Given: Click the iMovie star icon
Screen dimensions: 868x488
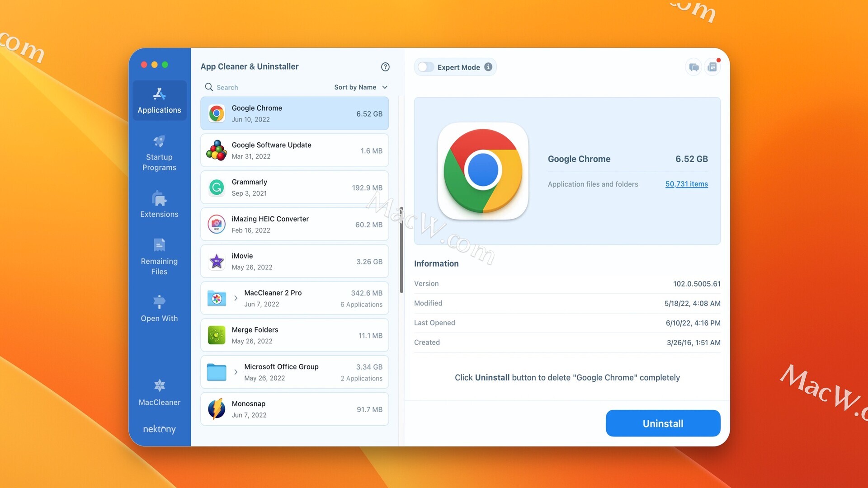Looking at the screenshot, I should [x=217, y=261].
